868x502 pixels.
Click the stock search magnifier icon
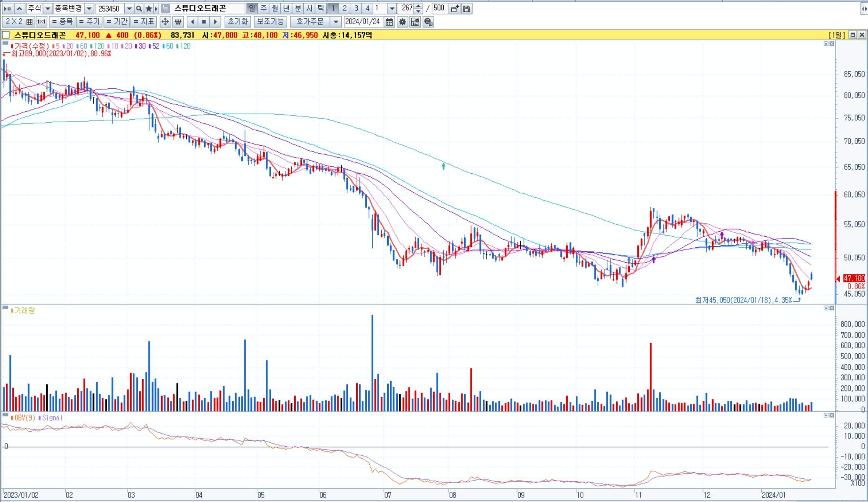coord(139,8)
